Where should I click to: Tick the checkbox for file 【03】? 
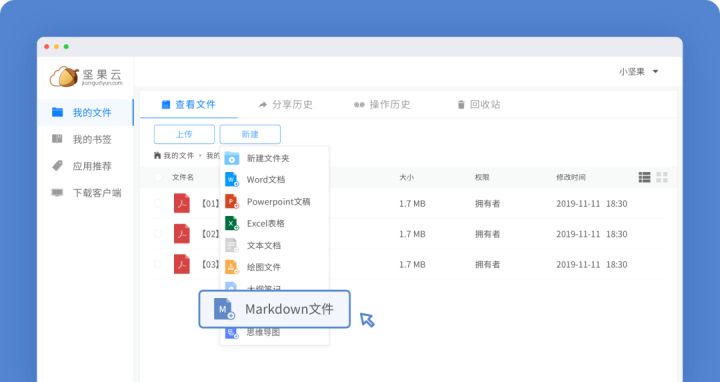(x=158, y=264)
